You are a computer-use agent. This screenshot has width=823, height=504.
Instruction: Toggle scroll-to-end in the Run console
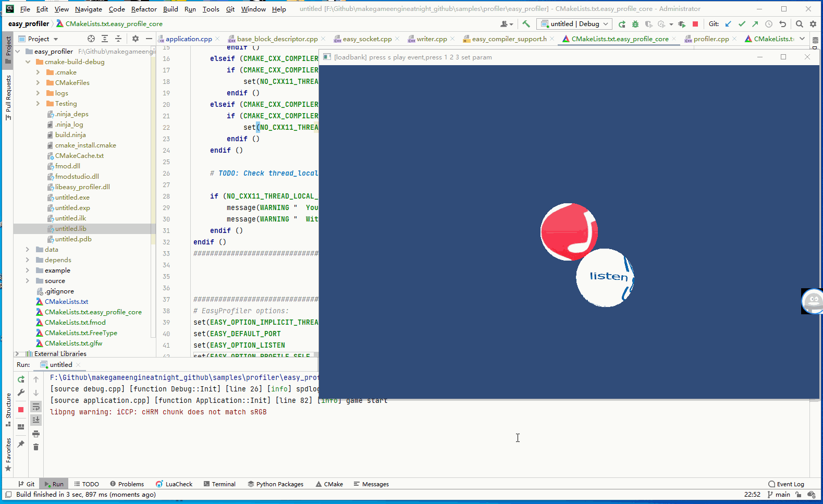click(x=36, y=420)
